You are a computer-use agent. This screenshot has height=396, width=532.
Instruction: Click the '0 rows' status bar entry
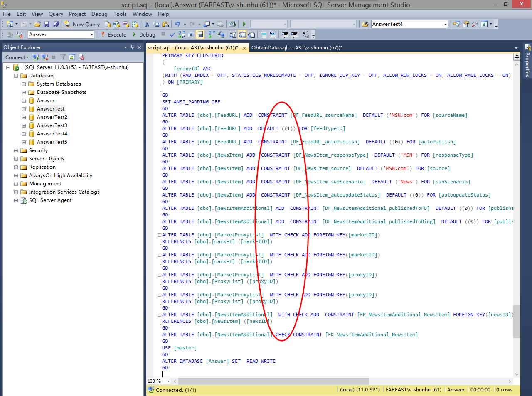504,390
